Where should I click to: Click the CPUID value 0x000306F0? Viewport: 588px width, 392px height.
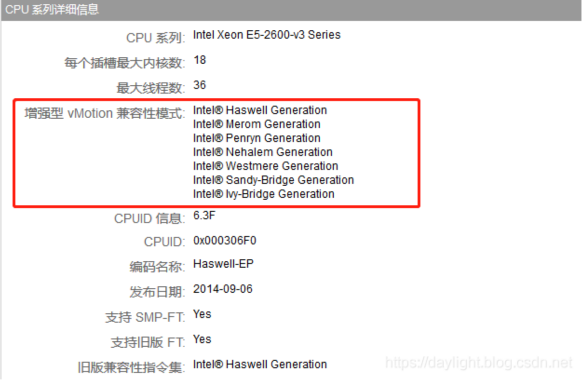click(x=225, y=241)
